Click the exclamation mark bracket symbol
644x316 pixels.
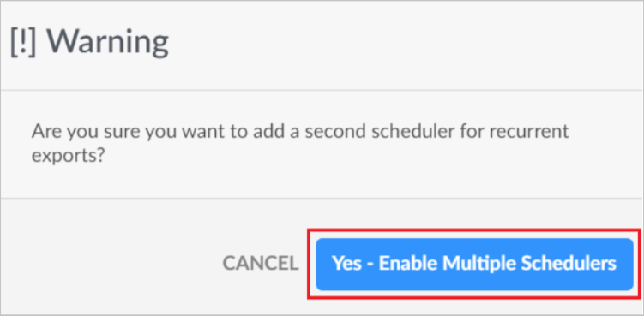23,42
